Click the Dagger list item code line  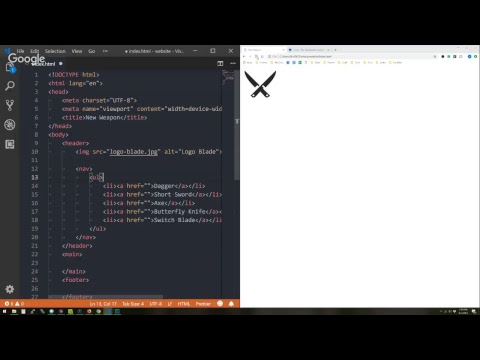[x=154, y=186]
